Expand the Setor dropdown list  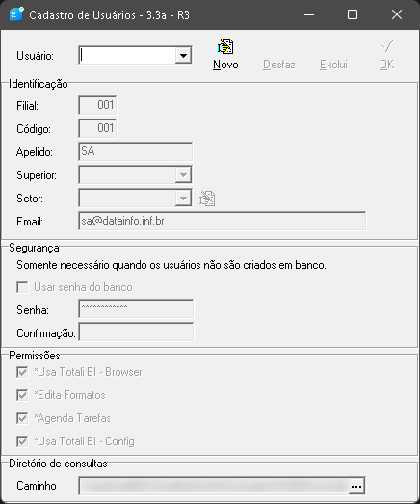(x=183, y=199)
